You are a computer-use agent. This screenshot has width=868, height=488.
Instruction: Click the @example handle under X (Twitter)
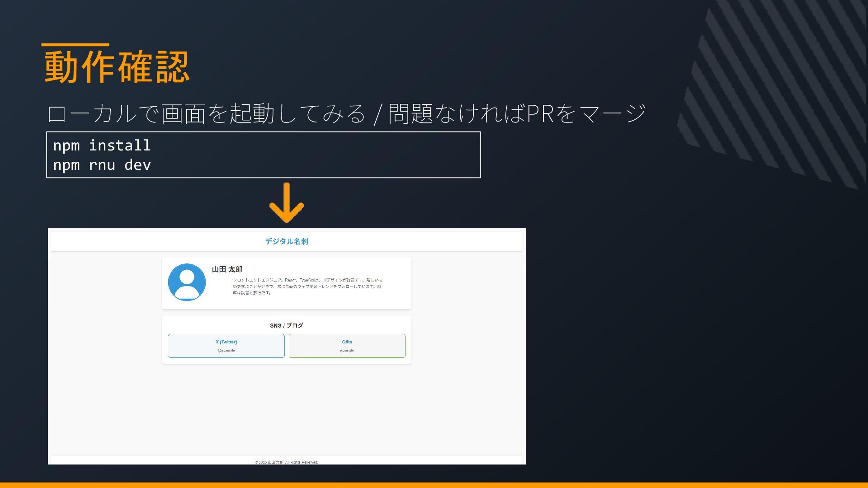point(226,351)
